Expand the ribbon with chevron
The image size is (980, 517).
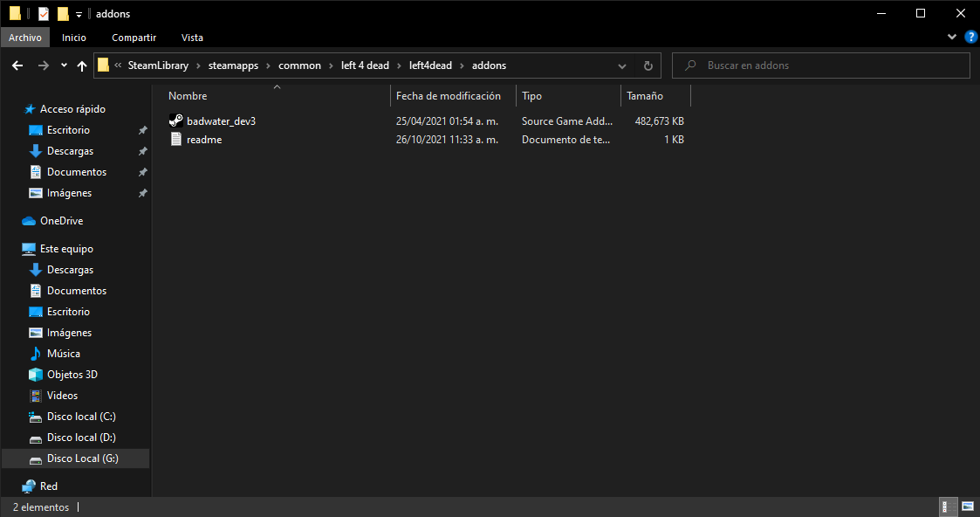click(x=952, y=37)
